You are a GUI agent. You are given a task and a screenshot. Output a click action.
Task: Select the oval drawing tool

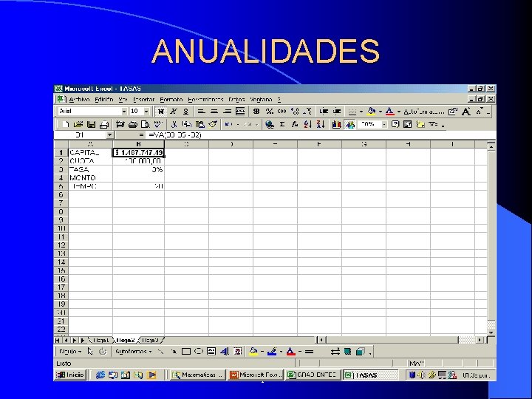199,352
